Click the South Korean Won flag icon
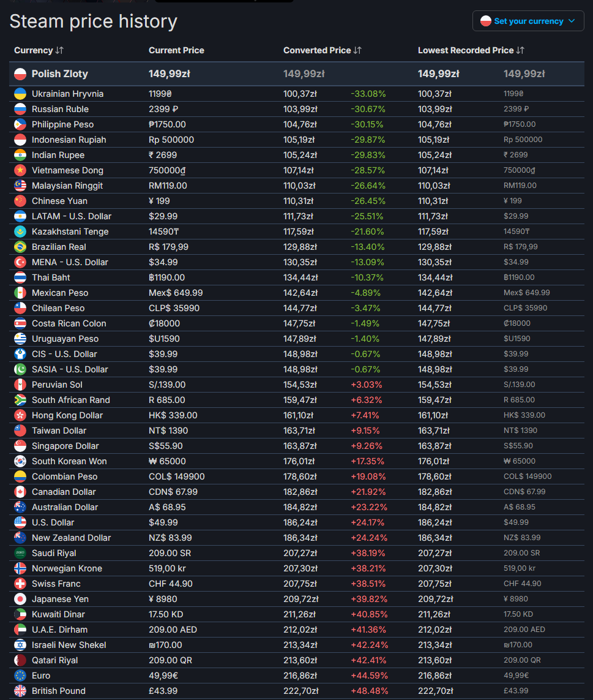The height and width of the screenshot is (700, 593). click(x=20, y=461)
